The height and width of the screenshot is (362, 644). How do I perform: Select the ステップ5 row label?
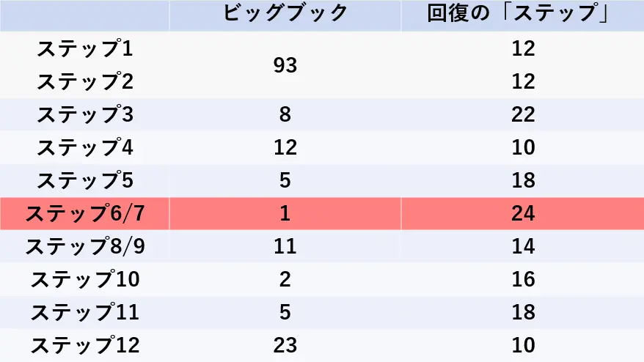tap(85, 180)
